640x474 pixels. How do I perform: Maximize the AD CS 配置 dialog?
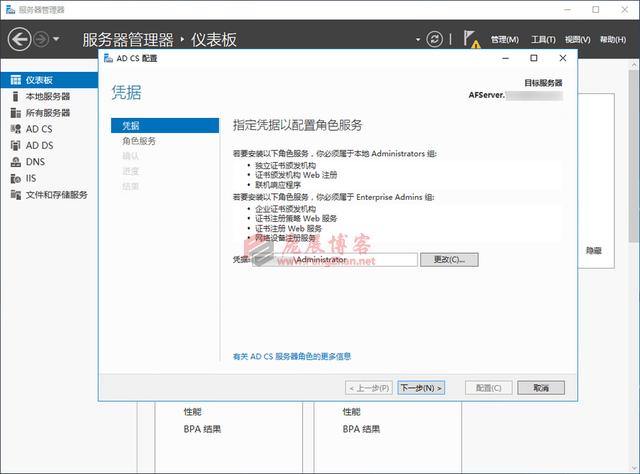pyautogui.click(x=533, y=58)
